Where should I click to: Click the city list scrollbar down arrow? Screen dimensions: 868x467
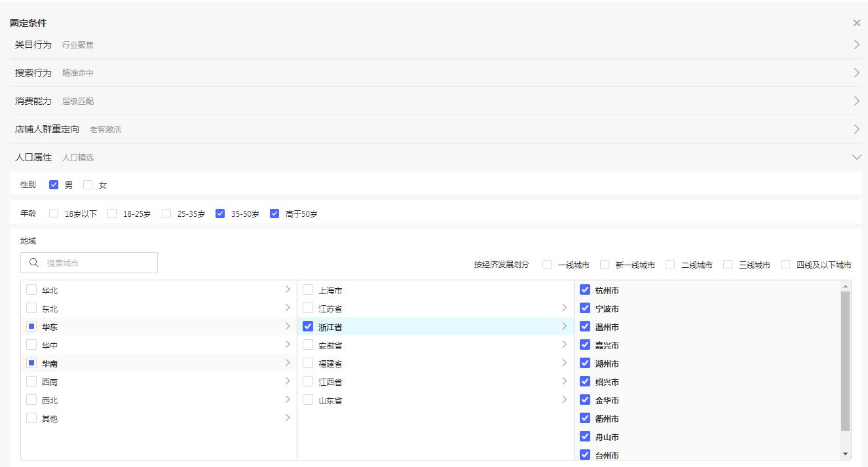pyautogui.click(x=845, y=454)
